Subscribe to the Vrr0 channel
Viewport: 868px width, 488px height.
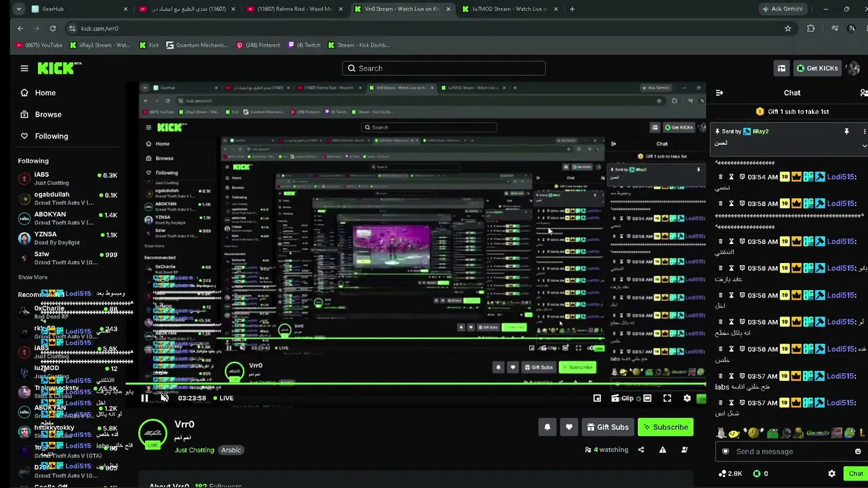666,427
